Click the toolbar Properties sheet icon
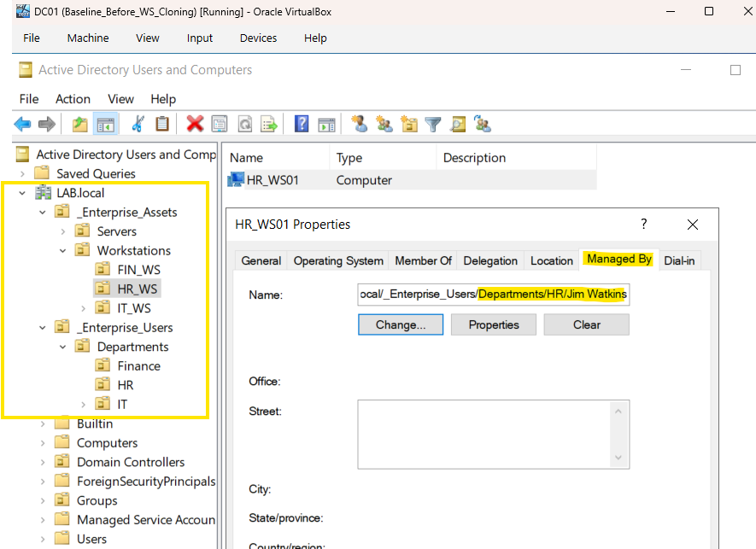 pyautogui.click(x=220, y=125)
